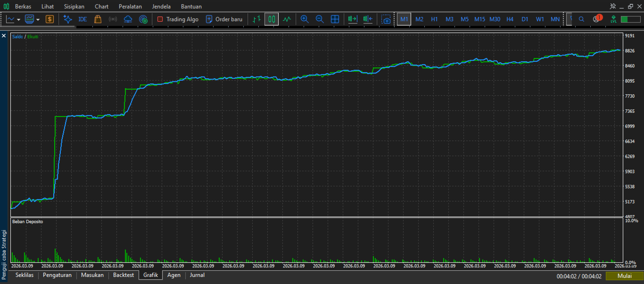Select the MN timeframe

tap(555, 19)
